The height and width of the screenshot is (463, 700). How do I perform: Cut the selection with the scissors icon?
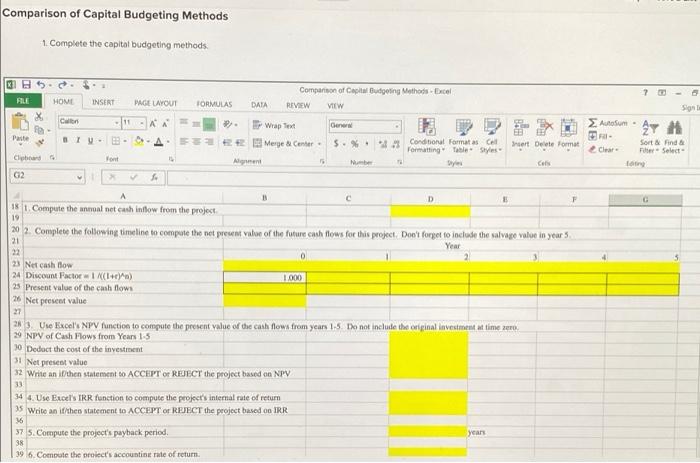click(x=39, y=116)
